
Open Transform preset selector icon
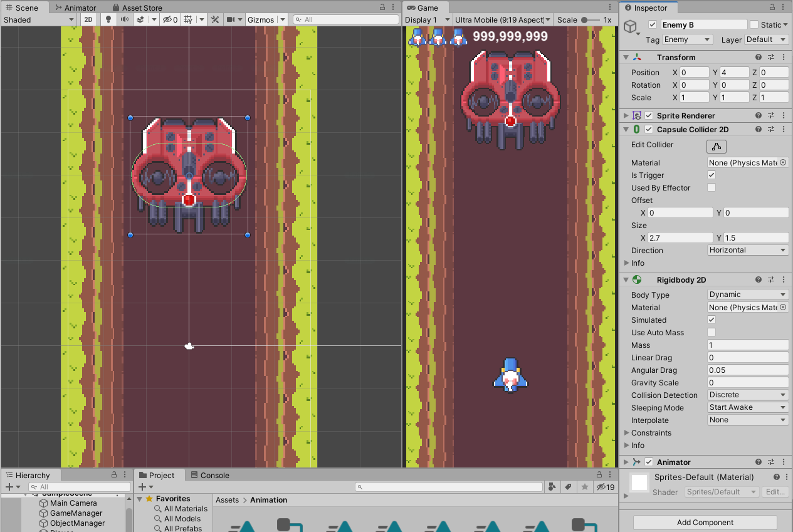pos(772,57)
